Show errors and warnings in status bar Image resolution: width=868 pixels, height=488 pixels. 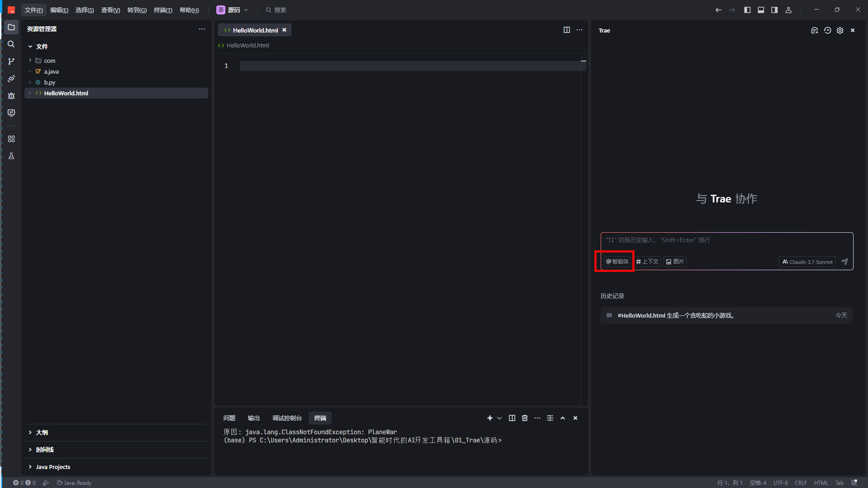24,483
